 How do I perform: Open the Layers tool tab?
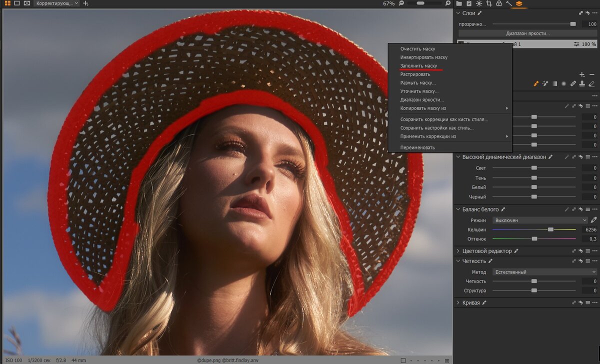tap(519, 3)
